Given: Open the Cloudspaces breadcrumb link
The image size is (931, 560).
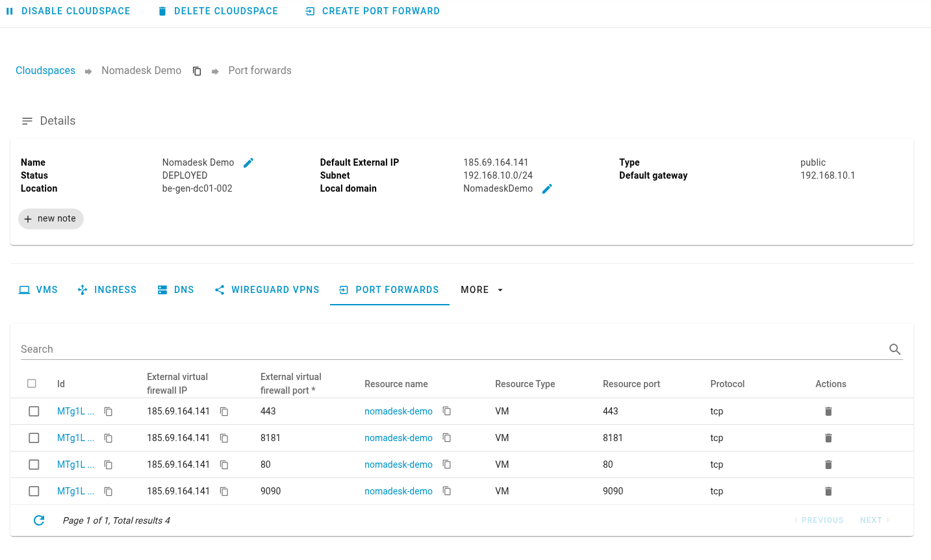Looking at the screenshot, I should [x=45, y=71].
